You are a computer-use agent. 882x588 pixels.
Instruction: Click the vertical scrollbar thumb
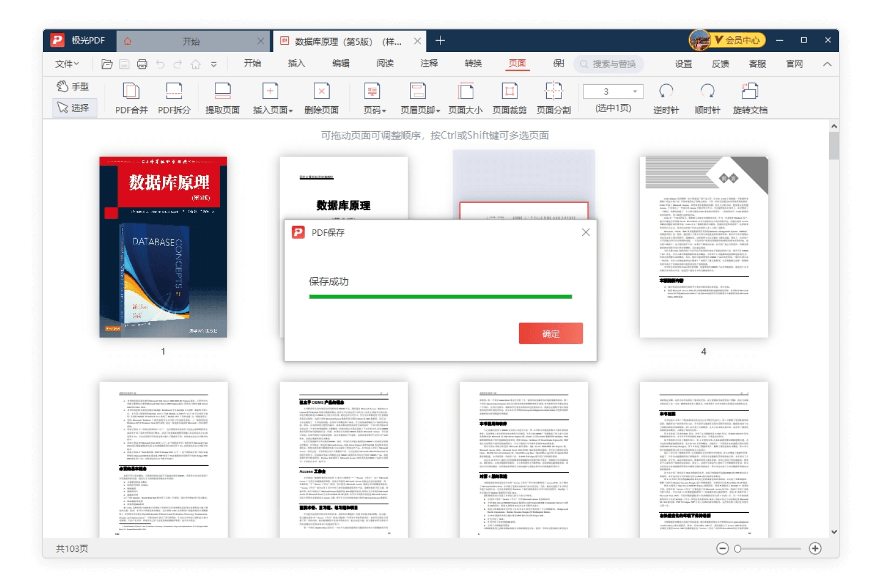(833, 146)
